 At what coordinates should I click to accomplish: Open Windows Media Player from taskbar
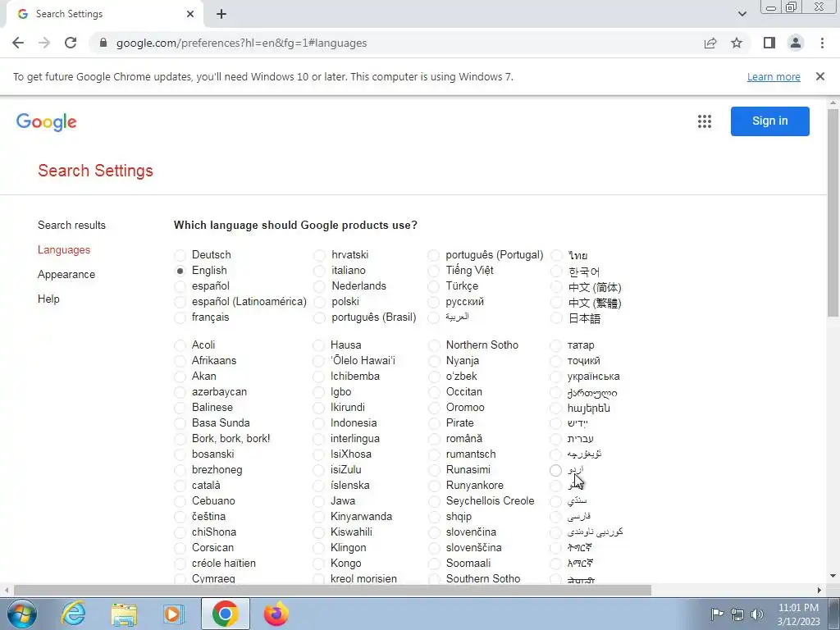(173, 614)
